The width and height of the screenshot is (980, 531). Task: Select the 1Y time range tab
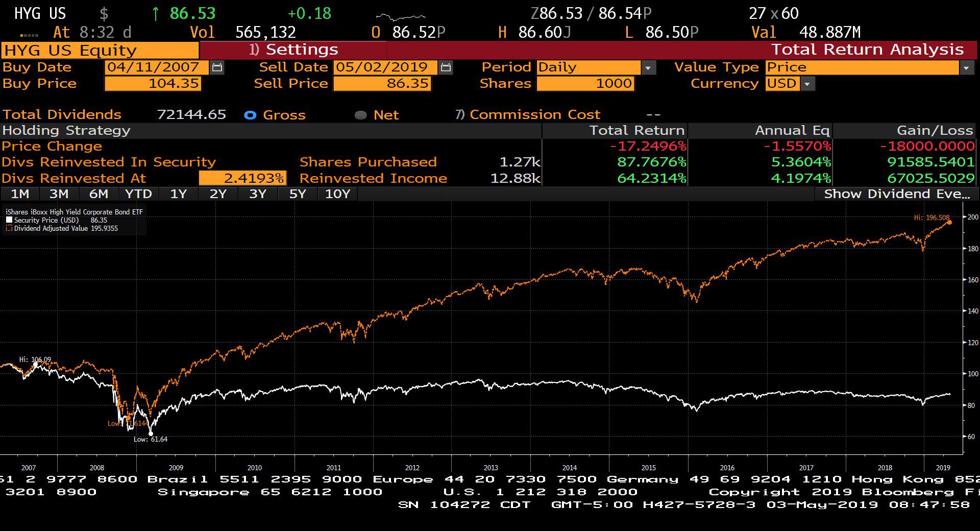(178, 194)
